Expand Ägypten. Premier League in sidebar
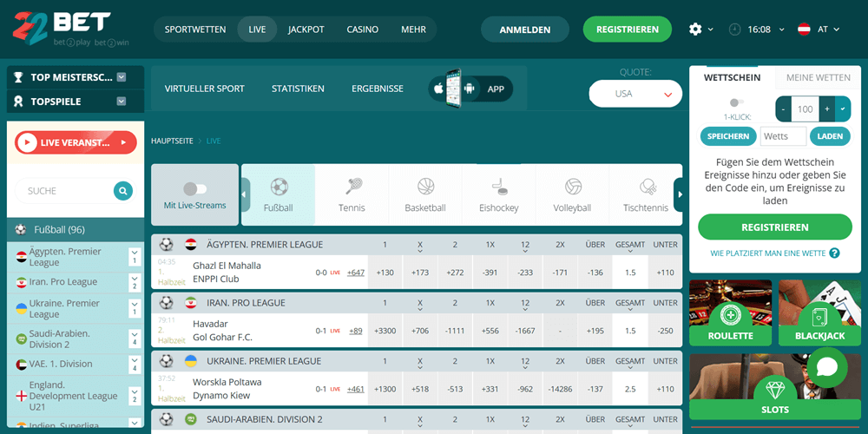Viewport: 868px width, 434px height. (x=135, y=257)
